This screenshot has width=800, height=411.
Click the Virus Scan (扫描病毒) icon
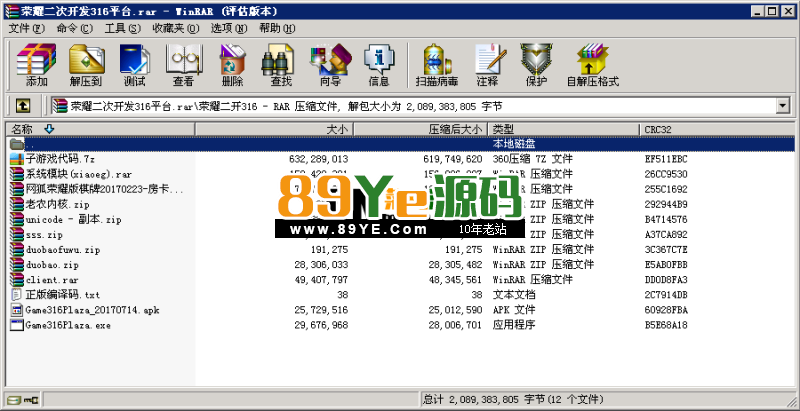[437, 65]
